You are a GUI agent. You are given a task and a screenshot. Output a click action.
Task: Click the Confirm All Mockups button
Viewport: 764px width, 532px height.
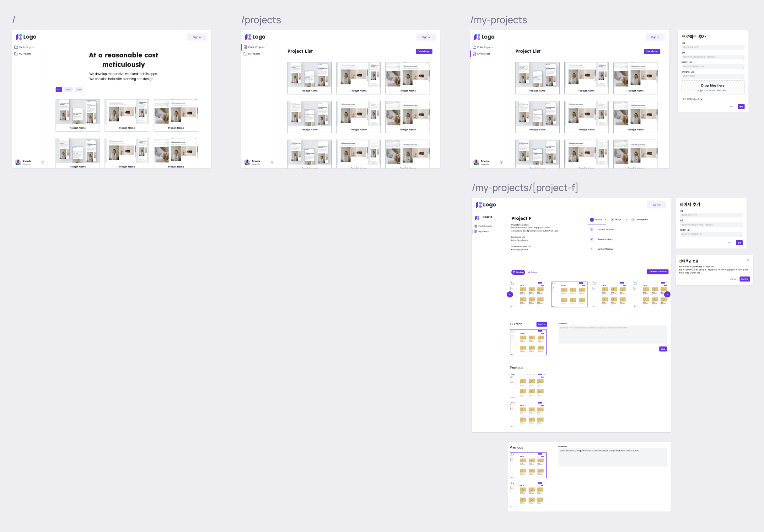click(658, 272)
